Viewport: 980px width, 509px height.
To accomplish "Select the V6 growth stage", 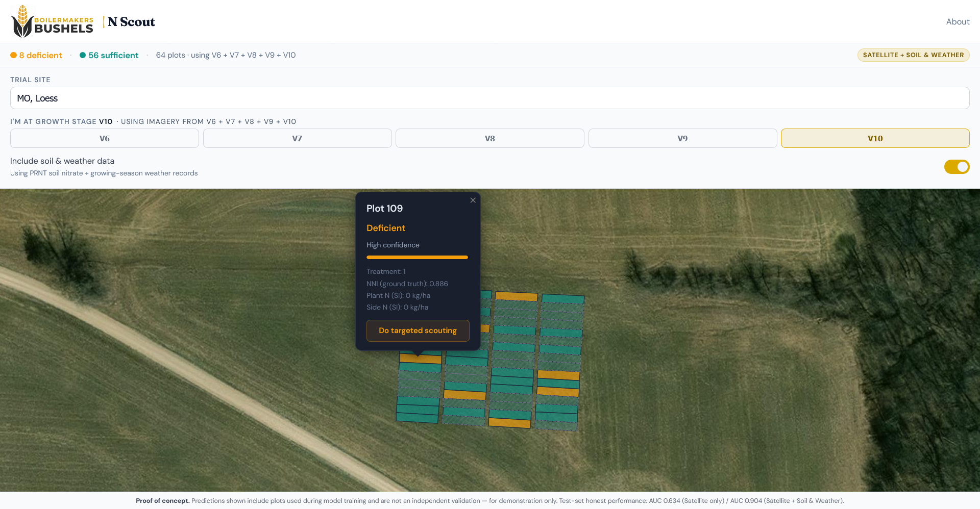I will pos(105,138).
